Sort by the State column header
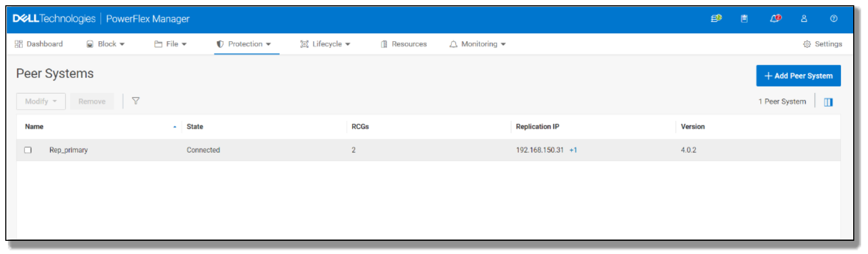The width and height of the screenshot is (868, 254). point(195,126)
